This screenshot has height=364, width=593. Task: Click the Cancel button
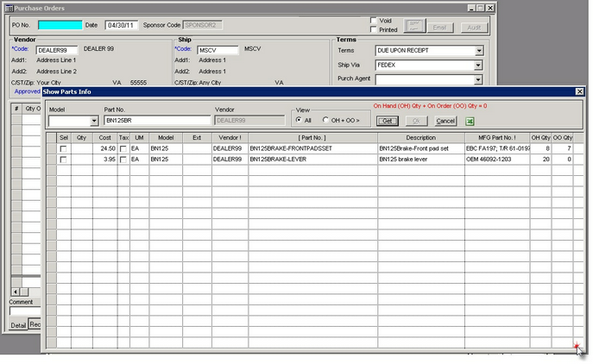click(445, 121)
